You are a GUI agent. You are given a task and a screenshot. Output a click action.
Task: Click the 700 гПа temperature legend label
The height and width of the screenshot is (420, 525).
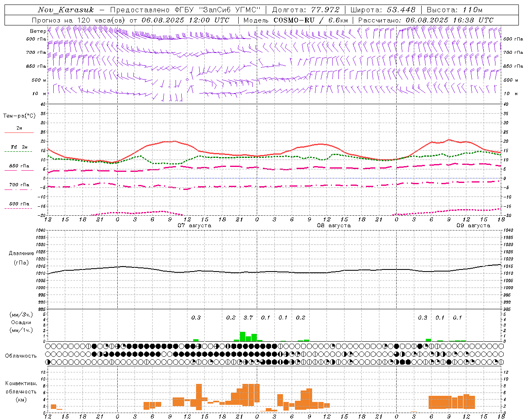click(19, 185)
